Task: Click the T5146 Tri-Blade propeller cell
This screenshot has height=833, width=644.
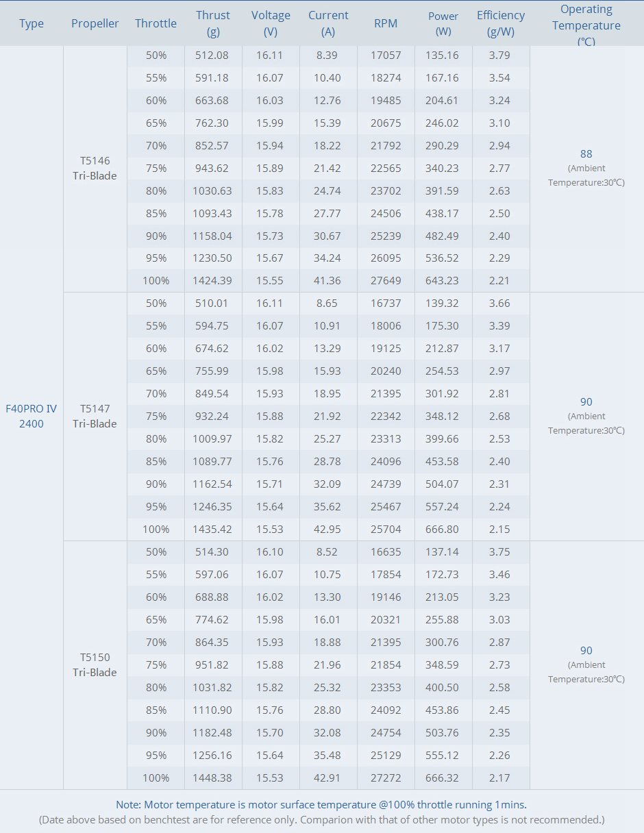Action: 95,168
